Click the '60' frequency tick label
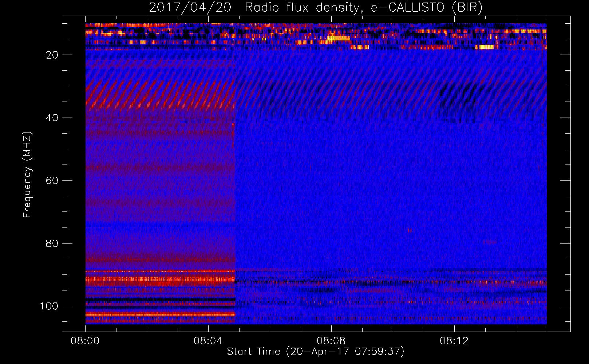This screenshot has height=364, width=589. (52, 181)
